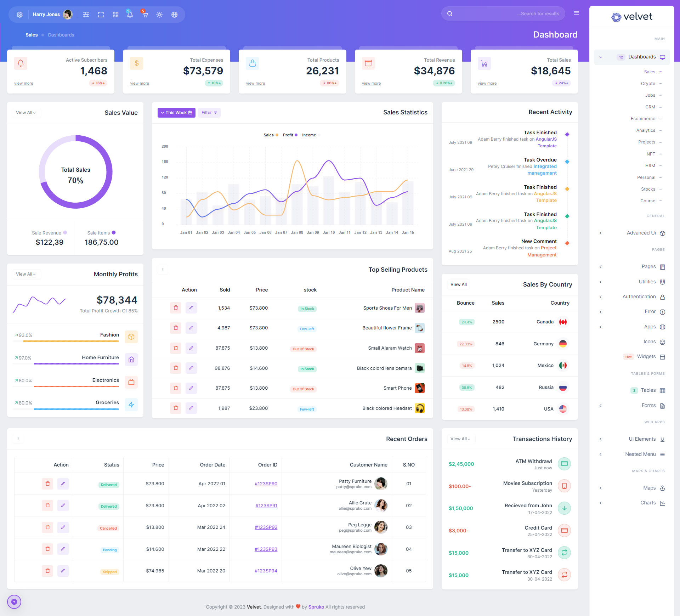Screen dimensions: 680x616
Task: Open the shopping cart icon in header
Action: tap(145, 15)
